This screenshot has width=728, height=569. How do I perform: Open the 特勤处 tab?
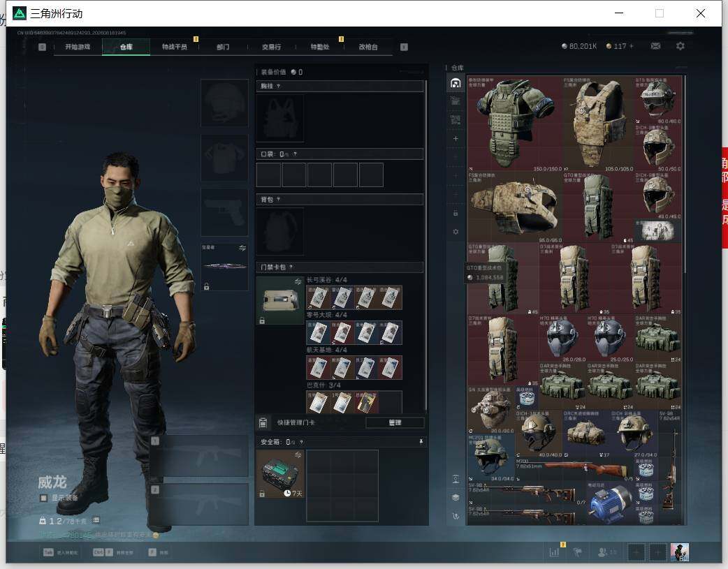pos(320,47)
